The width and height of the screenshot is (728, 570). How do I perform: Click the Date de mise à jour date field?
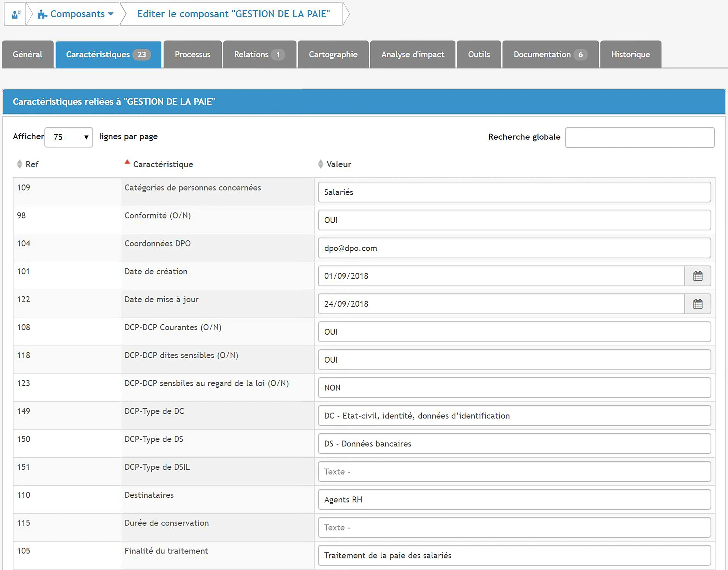(501, 304)
